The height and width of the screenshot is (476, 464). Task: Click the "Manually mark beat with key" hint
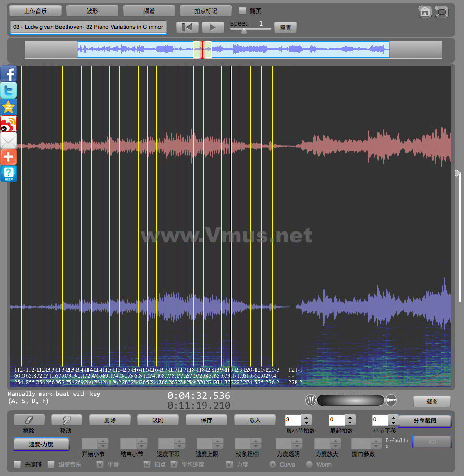[54, 397]
